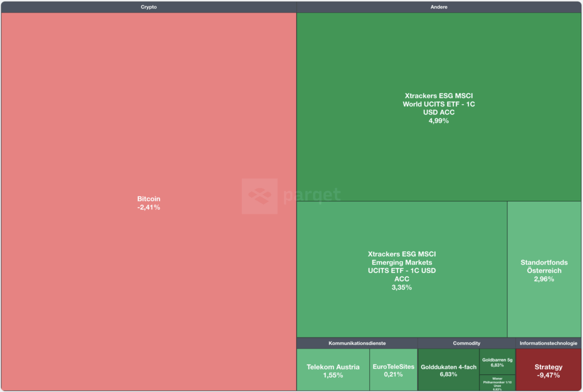Click the -2,41% value on Bitcoin
This screenshot has width=583, height=392.
pos(149,208)
